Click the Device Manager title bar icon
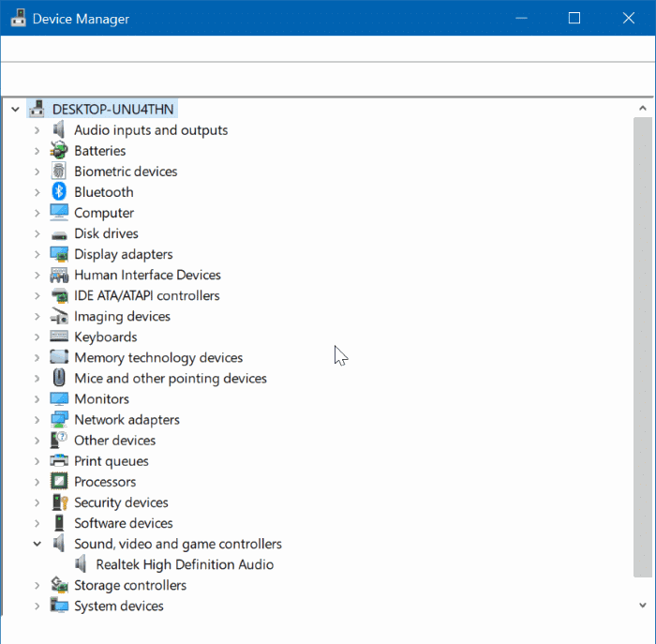 [18, 18]
